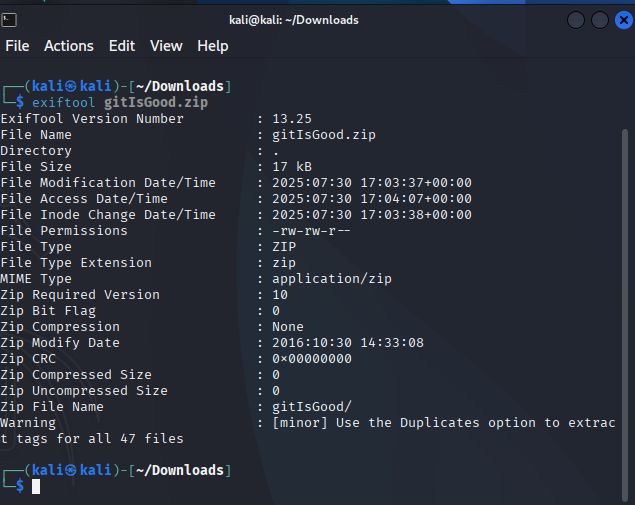Click the Zip File Name value gitIsGood/
The width and height of the screenshot is (635, 505).
(312, 407)
